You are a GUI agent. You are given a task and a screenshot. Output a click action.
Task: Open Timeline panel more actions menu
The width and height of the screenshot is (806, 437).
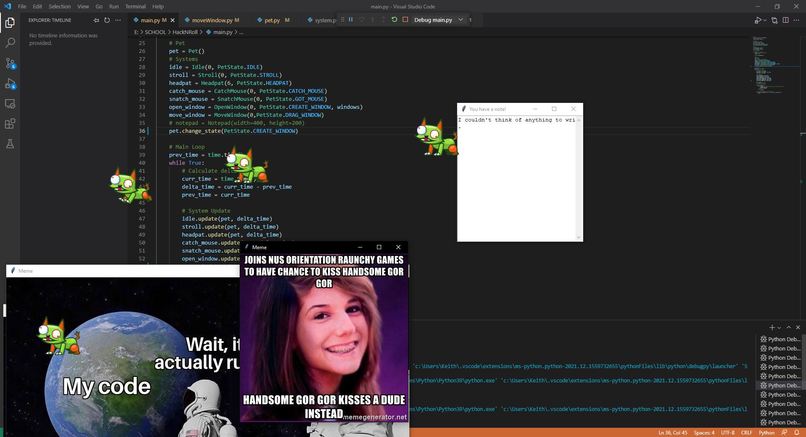118,20
